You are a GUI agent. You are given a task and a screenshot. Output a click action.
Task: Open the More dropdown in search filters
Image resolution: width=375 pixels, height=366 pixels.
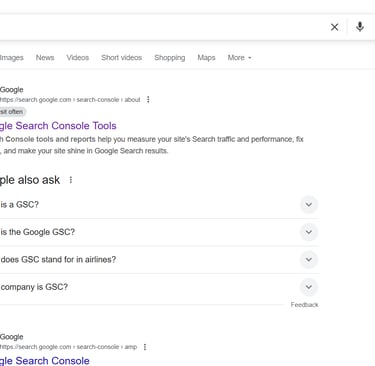click(x=239, y=58)
